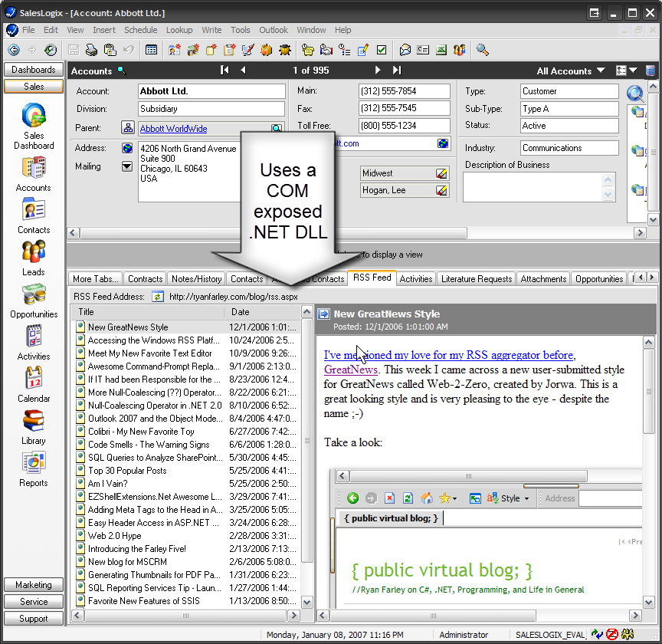Open the Schedule menu

click(140, 30)
